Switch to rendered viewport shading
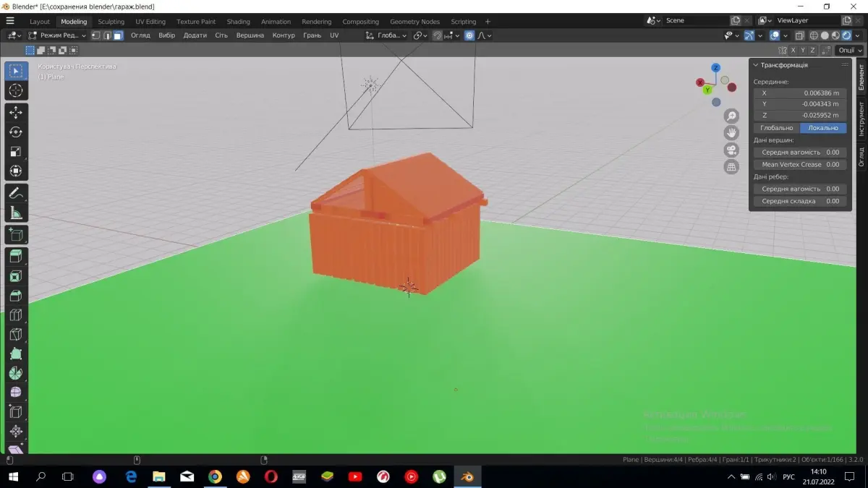This screenshot has width=868, height=488. [846, 35]
